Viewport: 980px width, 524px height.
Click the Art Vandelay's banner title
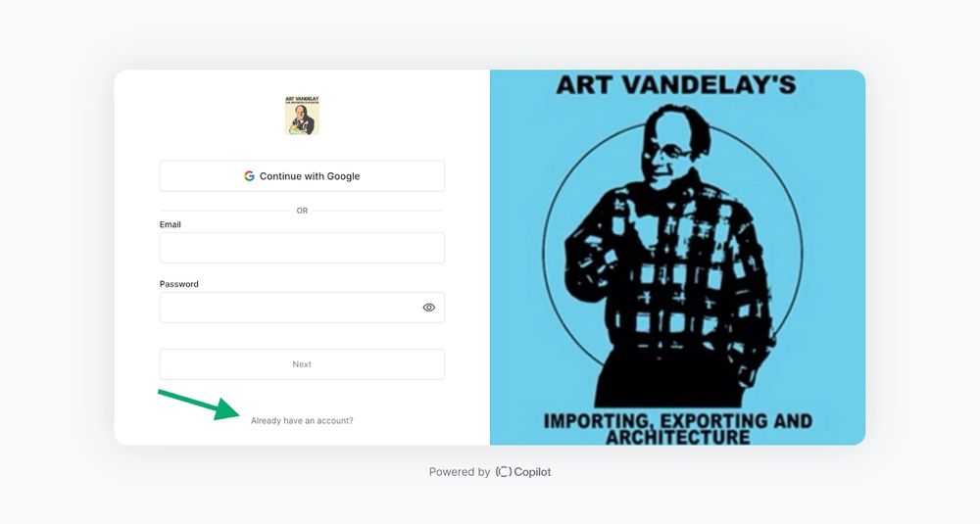click(676, 84)
